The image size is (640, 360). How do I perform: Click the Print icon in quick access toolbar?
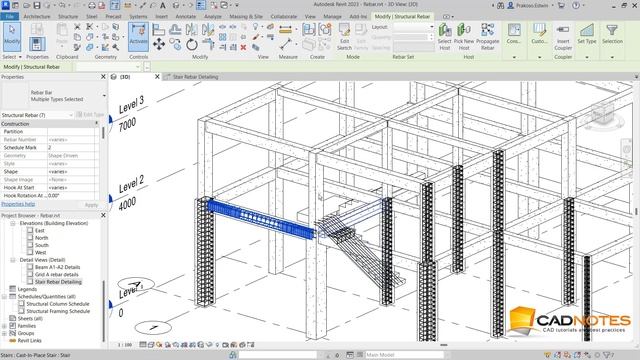click(92, 5)
